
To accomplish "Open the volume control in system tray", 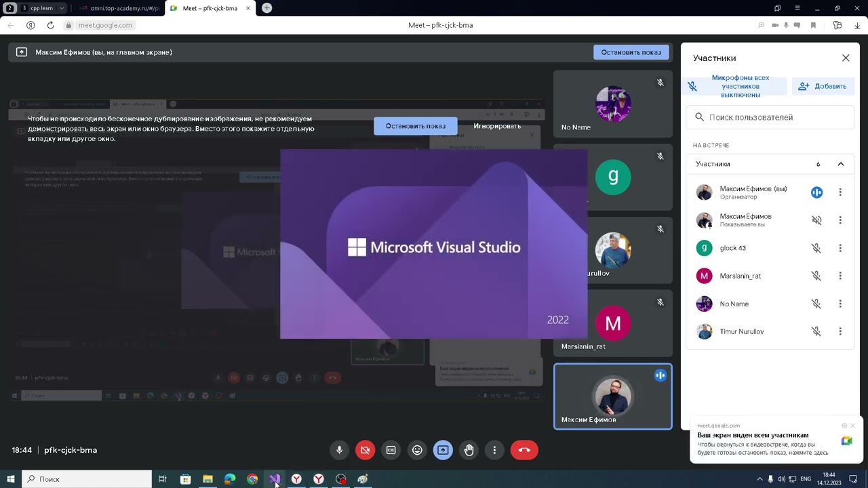I will coord(781,479).
